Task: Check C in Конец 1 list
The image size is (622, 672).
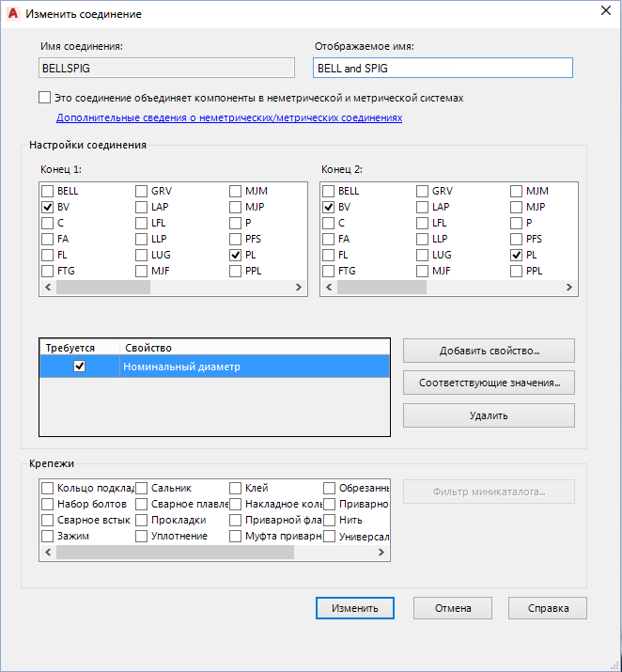Action: point(48,223)
